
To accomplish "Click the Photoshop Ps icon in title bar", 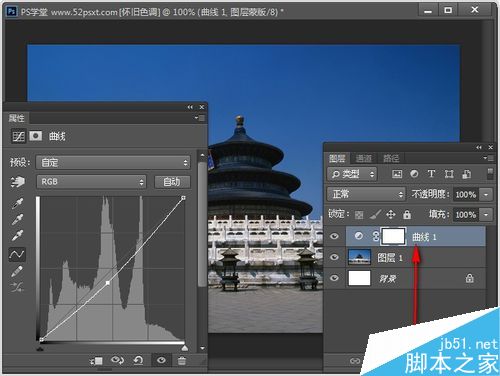I will tap(12, 12).
